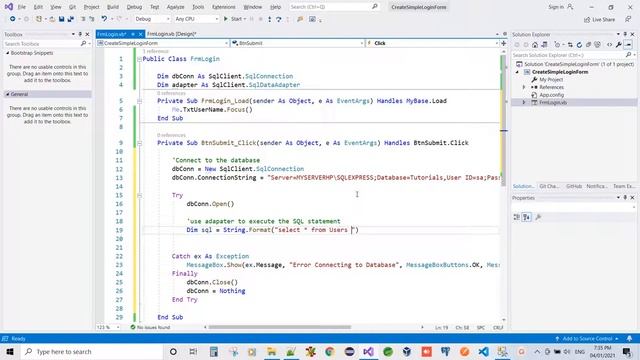Collapse the BtnSubmit_Click sub outline

click(x=139, y=143)
